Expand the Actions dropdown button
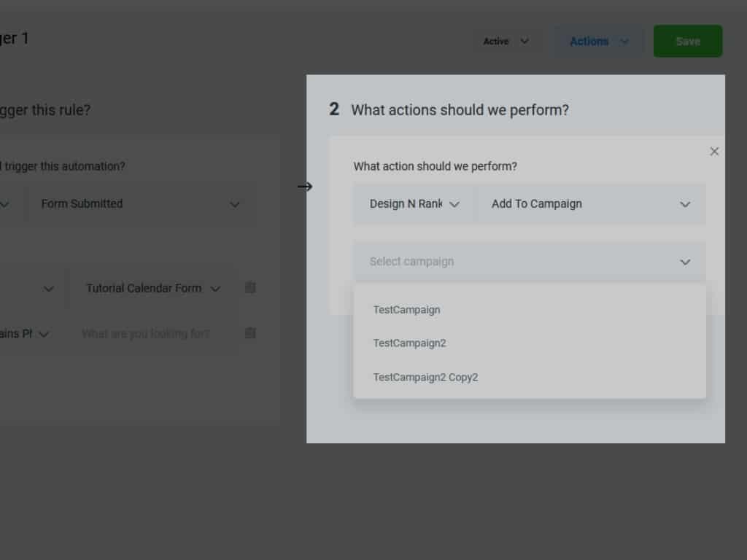Image resolution: width=747 pixels, height=560 pixels. pyautogui.click(x=598, y=42)
